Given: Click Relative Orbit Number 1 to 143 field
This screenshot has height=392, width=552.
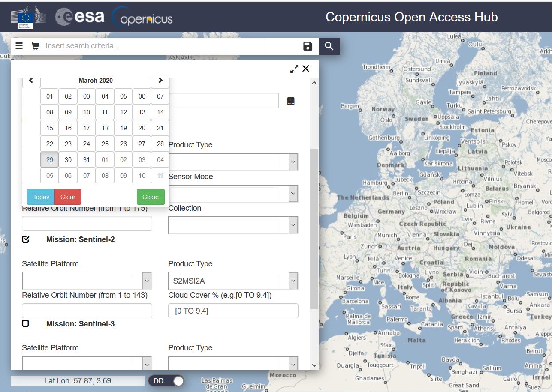Looking at the screenshot, I should point(87,311).
